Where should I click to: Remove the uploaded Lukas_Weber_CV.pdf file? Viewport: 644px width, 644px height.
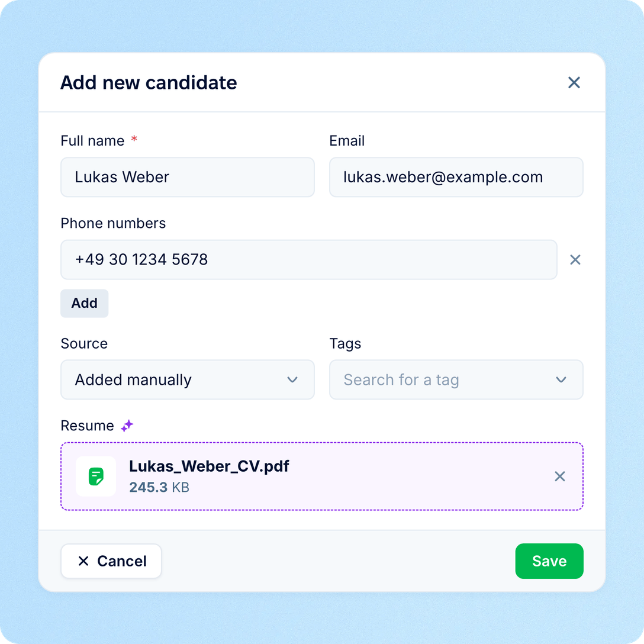pos(560,476)
